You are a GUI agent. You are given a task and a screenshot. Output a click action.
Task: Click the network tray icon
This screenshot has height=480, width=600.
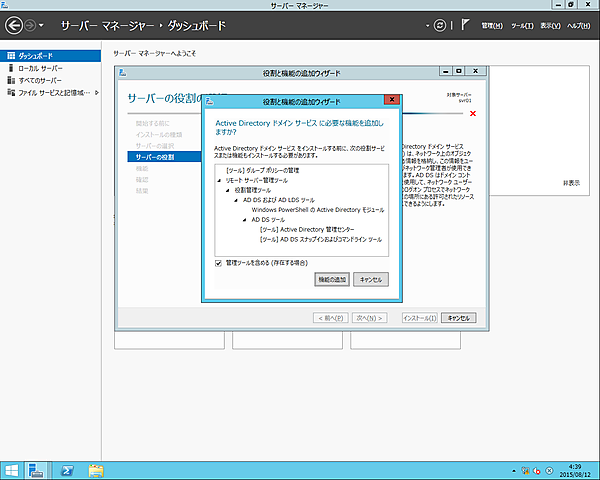[525, 471]
